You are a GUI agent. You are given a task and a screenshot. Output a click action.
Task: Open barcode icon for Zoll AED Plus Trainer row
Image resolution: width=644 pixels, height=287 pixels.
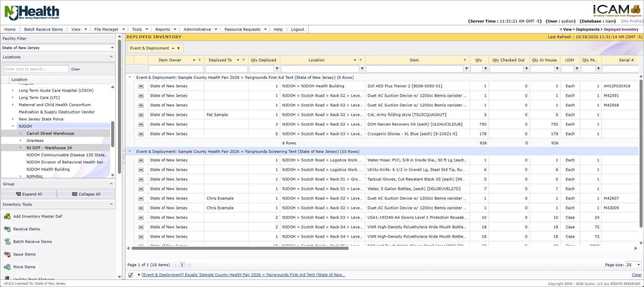[141, 86]
